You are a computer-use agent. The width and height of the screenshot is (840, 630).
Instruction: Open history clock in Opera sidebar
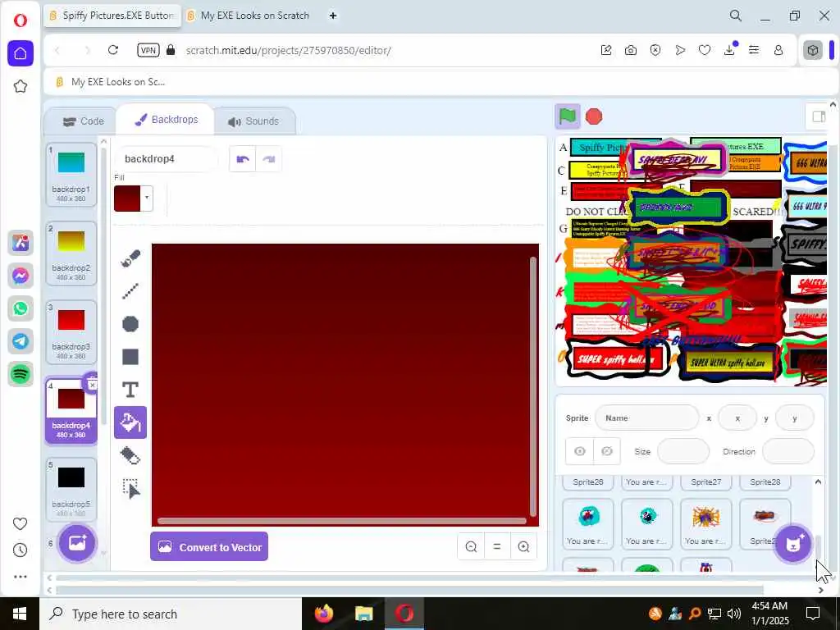(x=20, y=550)
